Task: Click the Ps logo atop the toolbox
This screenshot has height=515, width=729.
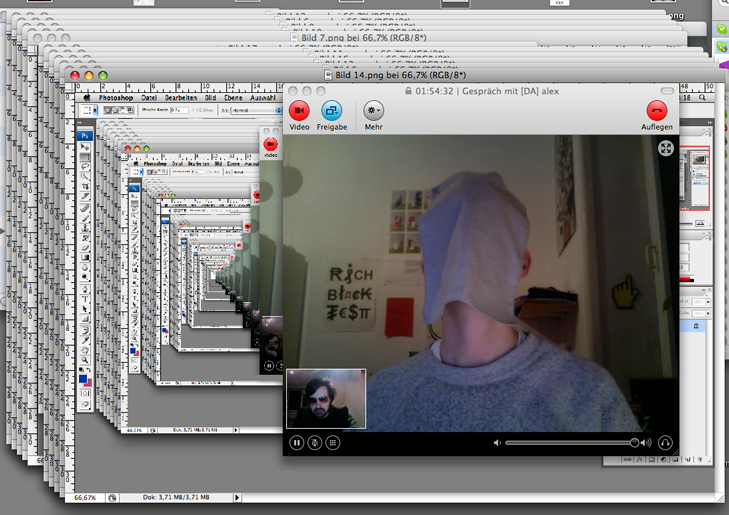Action: [x=85, y=136]
